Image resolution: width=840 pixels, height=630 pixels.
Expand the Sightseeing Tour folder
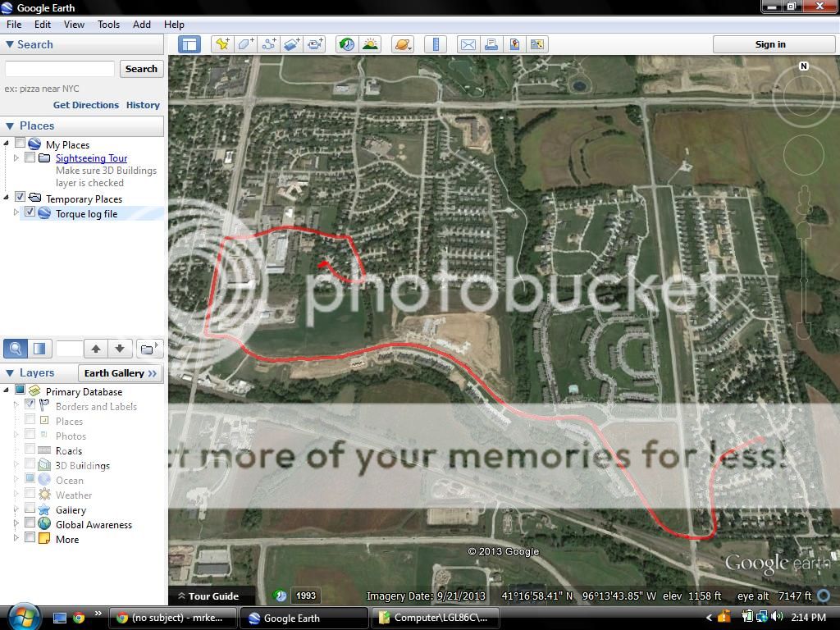[x=16, y=157]
